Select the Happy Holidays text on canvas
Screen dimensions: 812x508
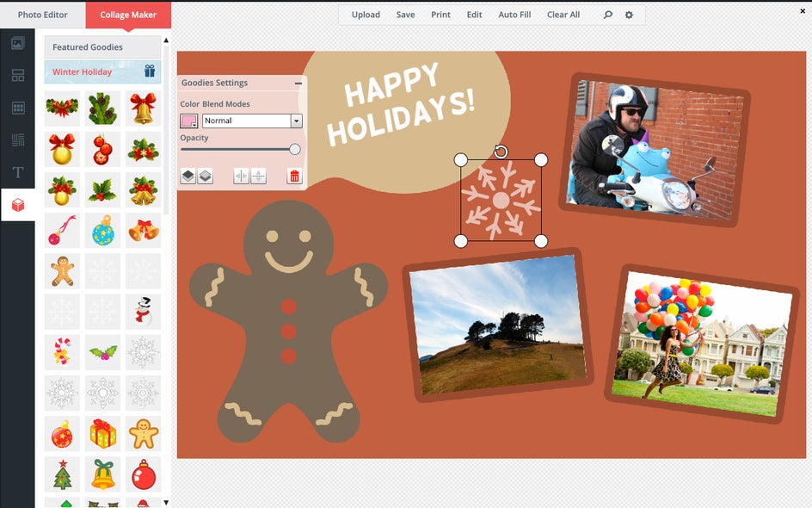(x=402, y=104)
